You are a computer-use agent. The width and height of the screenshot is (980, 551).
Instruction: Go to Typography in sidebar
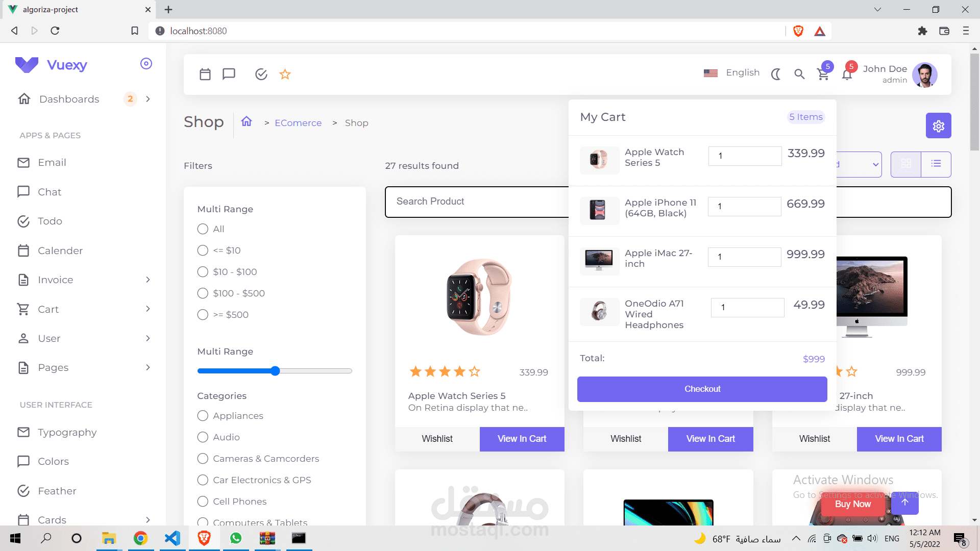click(x=67, y=432)
